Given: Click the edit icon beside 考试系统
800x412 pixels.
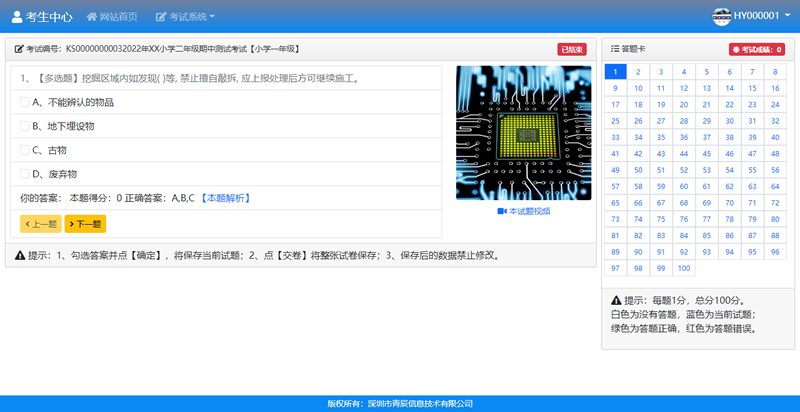Looking at the screenshot, I should pos(162,17).
